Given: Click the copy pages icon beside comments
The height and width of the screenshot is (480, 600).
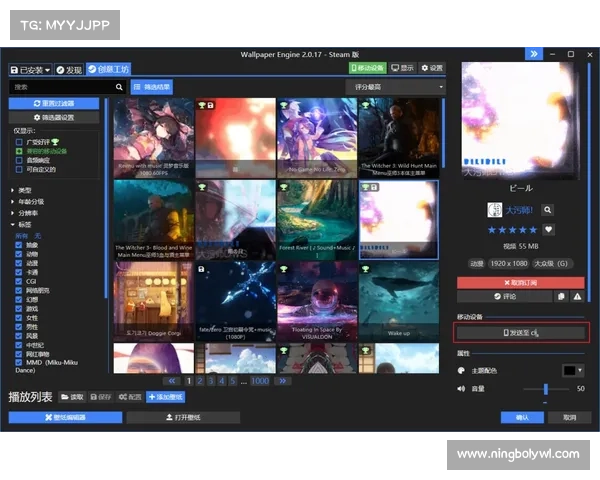Looking at the screenshot, I should (x=561, y=296).
